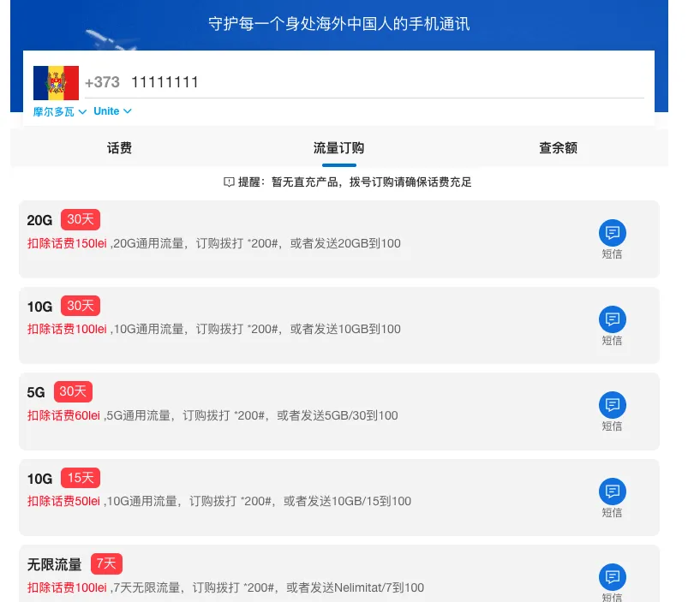700x602 pixels.
Task: Click the 15天 badge on 10G plan
Action: pyautogui.click(x=81, y=478)
